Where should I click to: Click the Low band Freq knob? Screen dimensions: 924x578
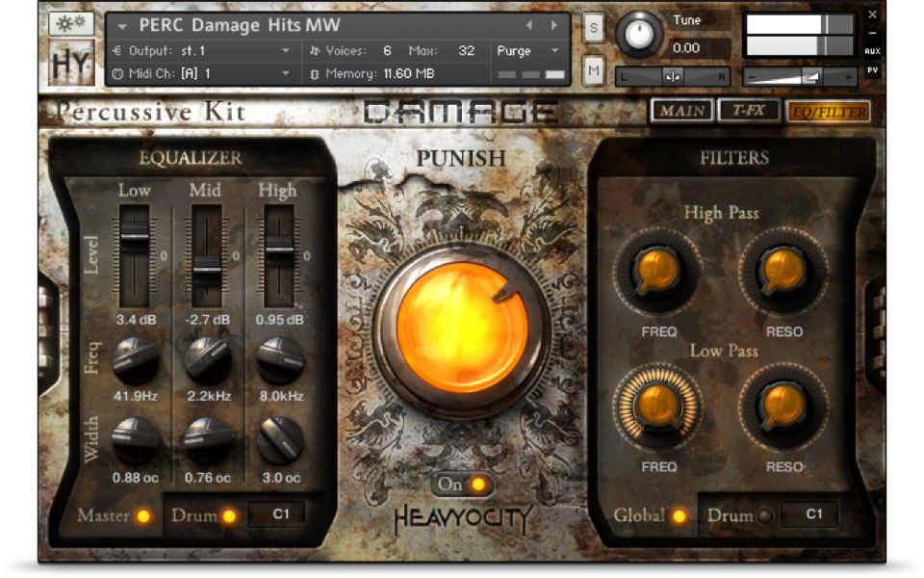tap(135, 359)
